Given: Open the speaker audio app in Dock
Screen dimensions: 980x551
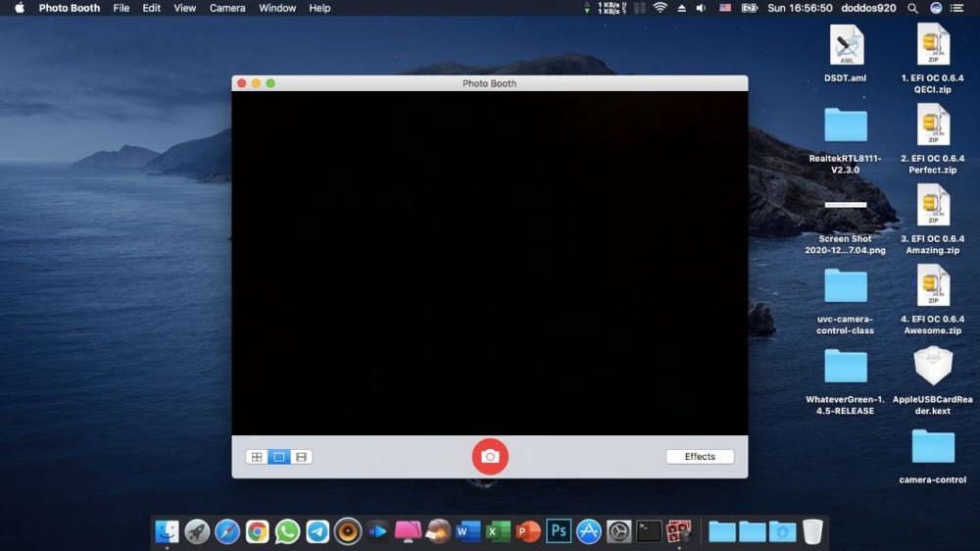Looking at the screenshot, I should point(348,531).
